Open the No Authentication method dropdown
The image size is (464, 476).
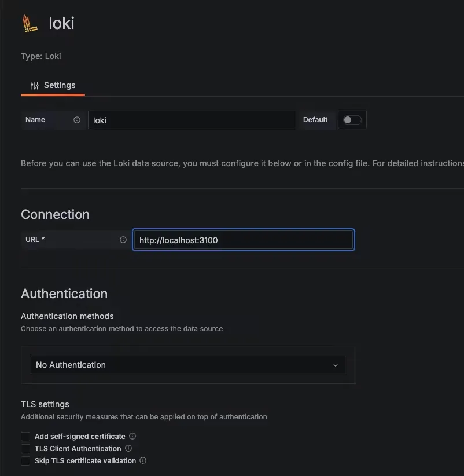coord(187,365)
